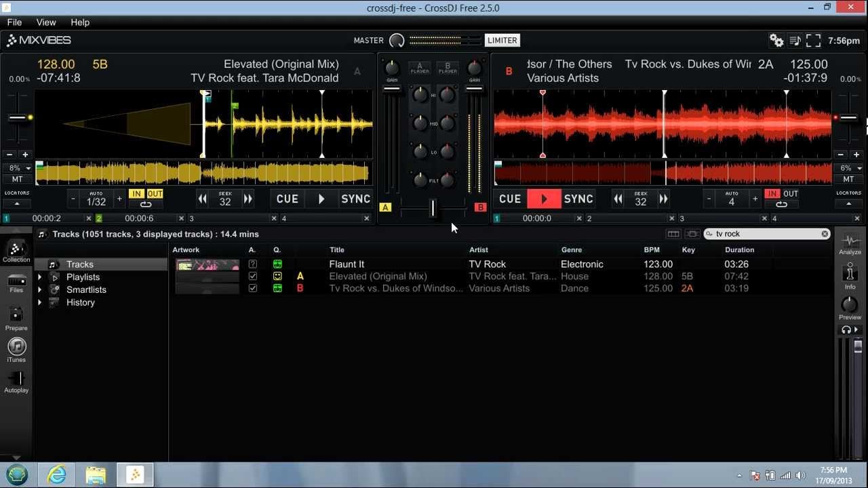Select Tracks in collection tree
This screenshot has width=868, height=488.
80,264
